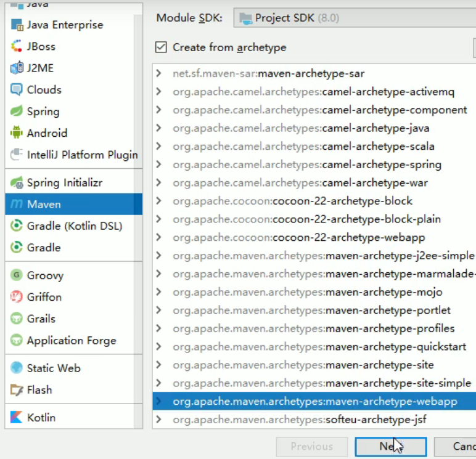
Task: Select Flash project type label
Action: coord(39,390)
